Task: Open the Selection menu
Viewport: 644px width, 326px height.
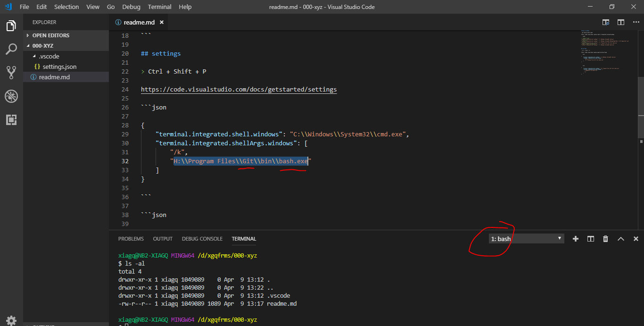Action: coord(66,7)
